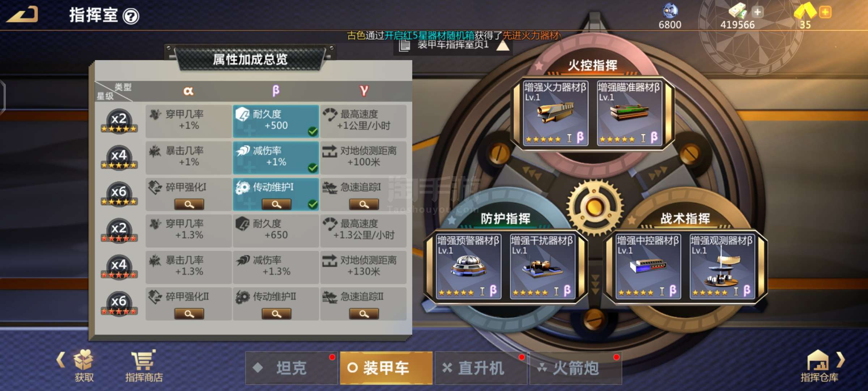Click the central golden gear
The width and height of the screenshot is (868, 391).
[x=595, y=207]
